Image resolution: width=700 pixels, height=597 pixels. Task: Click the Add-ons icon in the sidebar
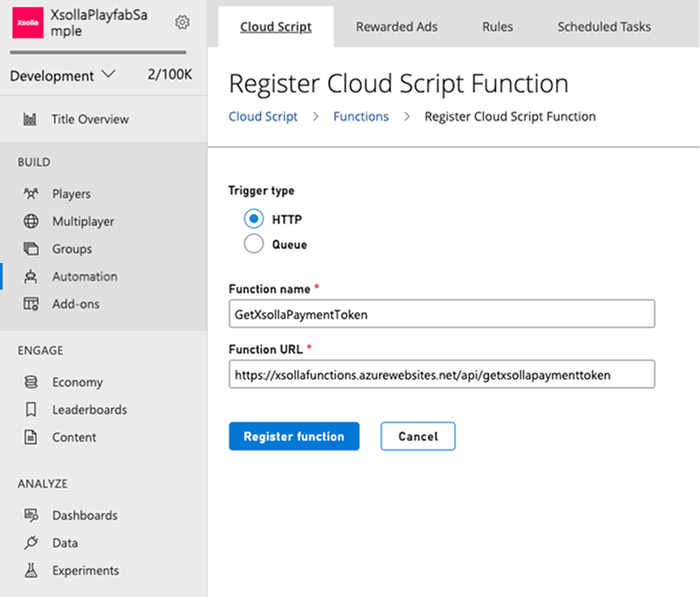[31, 304]
